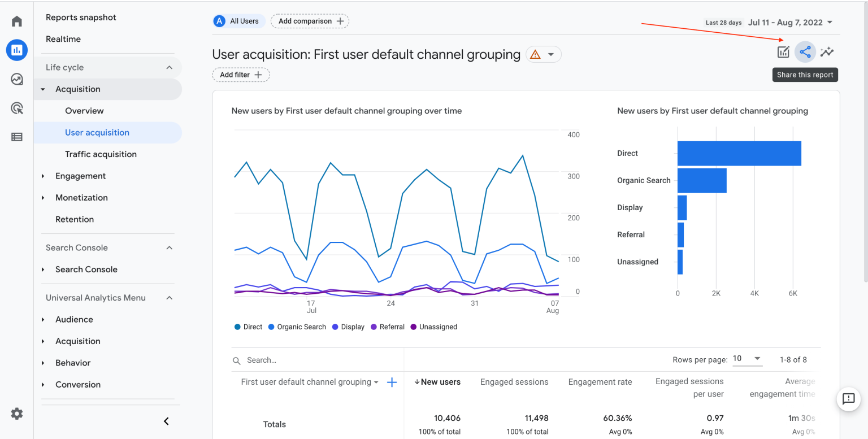Screen dimensions: 868x439
Task: Click the Home icon in left rail
Action: click(x=17, y=21)
